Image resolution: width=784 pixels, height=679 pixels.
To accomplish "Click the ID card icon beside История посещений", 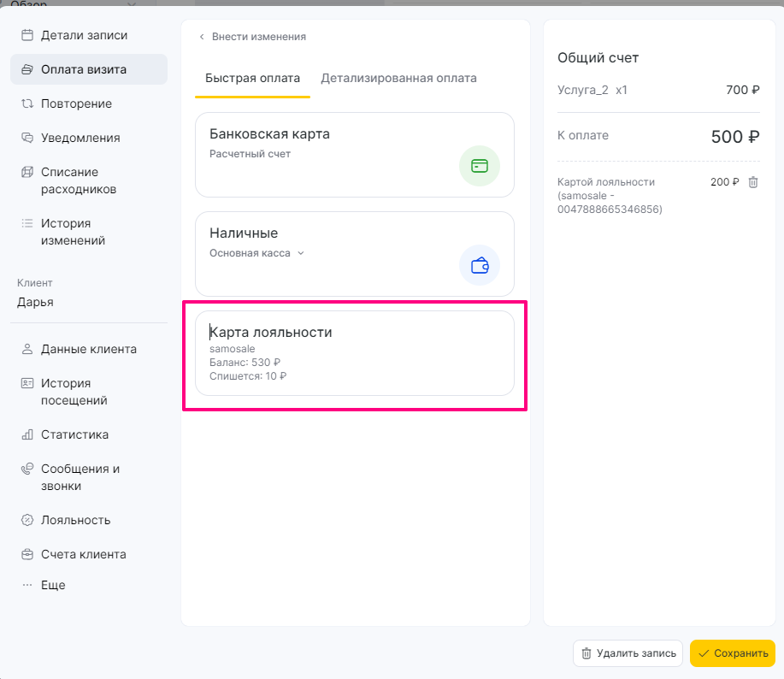I will (27, 383).
